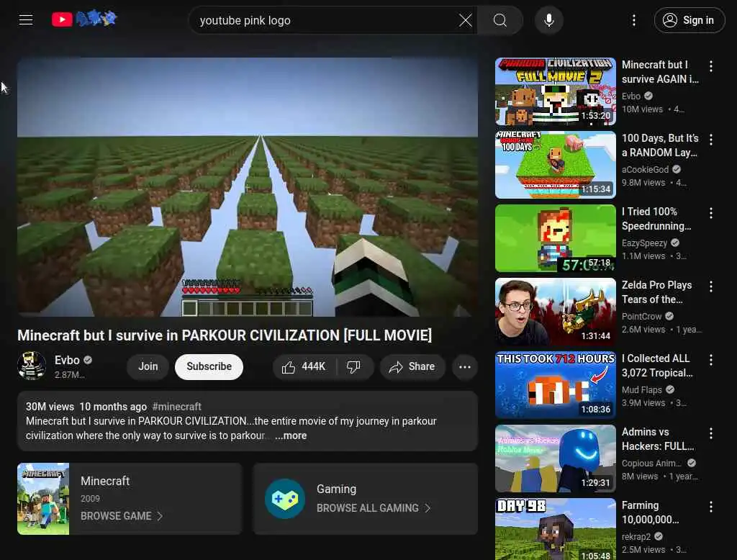
Task: Share this video
Action: pyautogui.click(x=412, y=367)
